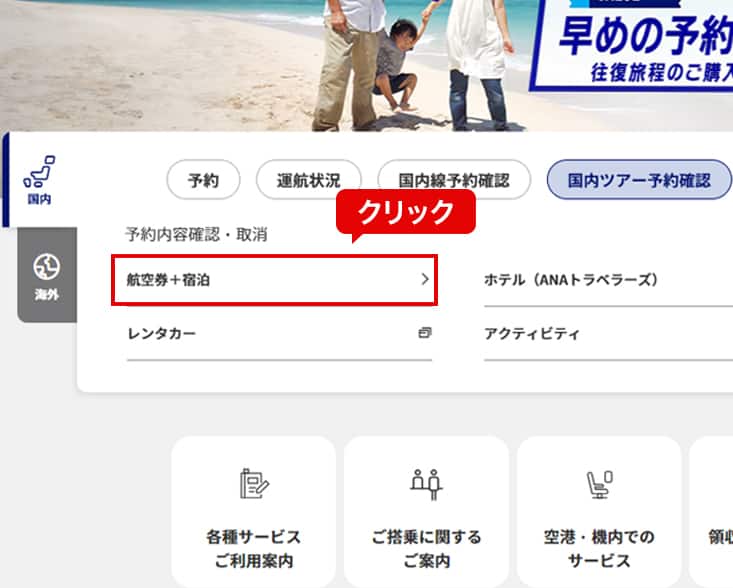
Task: Open the 国内線予約確認 tab
Action: click(454, 180)
